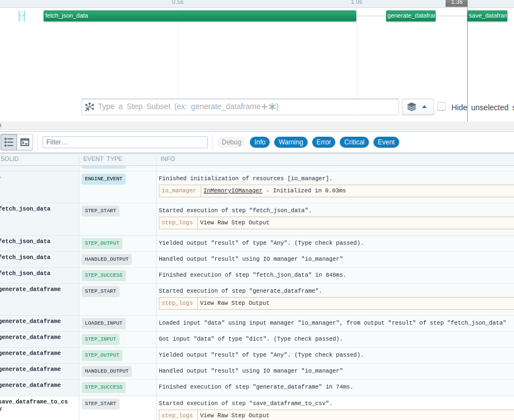Switch to raw compute logs view
Image resolution: width=514 pixels, height=420 pixels.
coord(25,142)
